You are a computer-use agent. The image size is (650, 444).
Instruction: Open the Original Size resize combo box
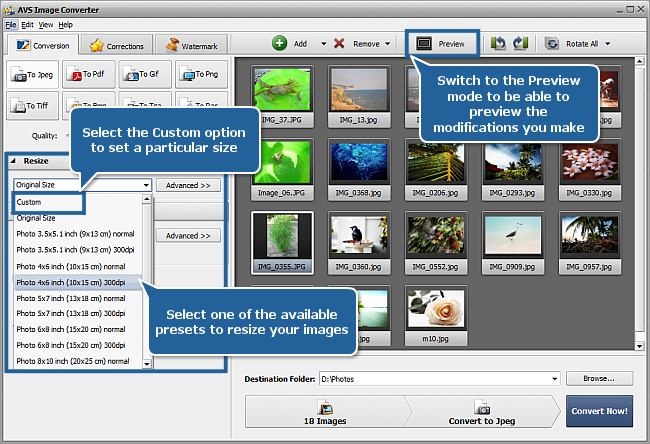click(83, 185)
